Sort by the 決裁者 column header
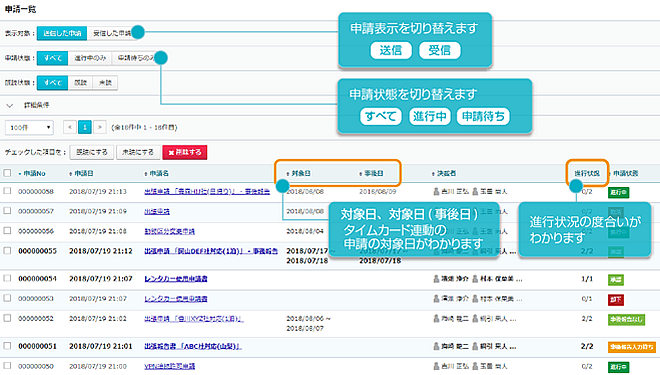The height and width of the screenshot is (375, 660). (444, 173)
